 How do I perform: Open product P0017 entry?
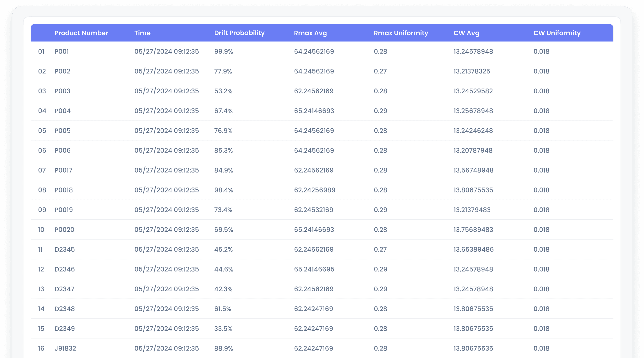(x=63, y=170)
